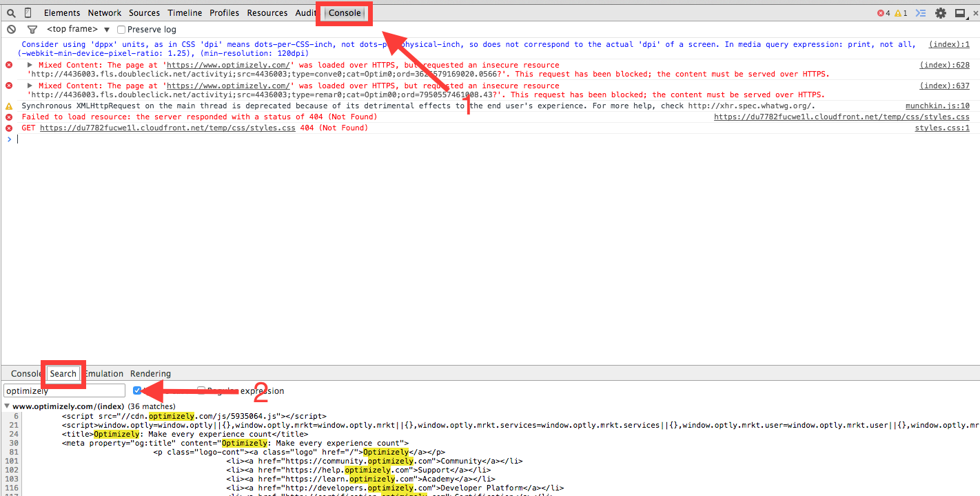Open the (index):628 source link
This screenshot has height=496, width=980.
coord(944,65)
